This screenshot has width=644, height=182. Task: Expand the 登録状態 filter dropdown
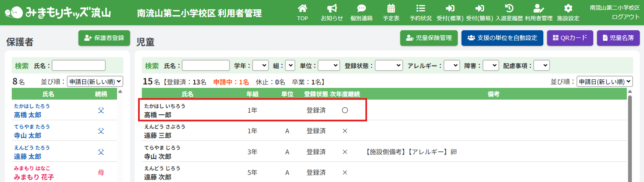[388, 66]
